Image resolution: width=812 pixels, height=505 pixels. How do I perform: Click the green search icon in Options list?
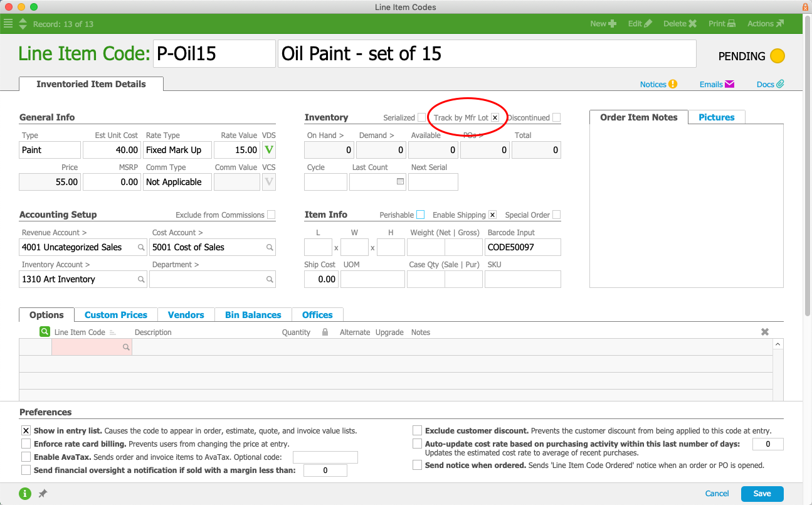[x=45, y=332]
